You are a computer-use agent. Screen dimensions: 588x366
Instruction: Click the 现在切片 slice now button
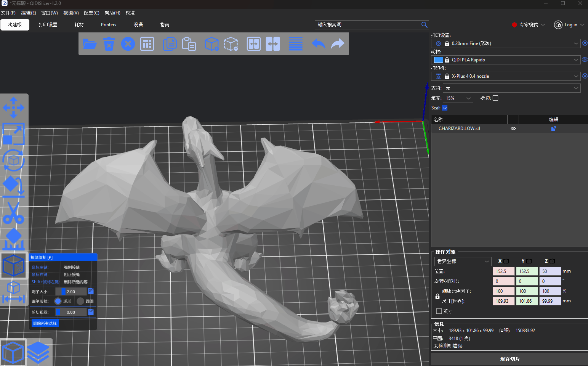[509, 359]
